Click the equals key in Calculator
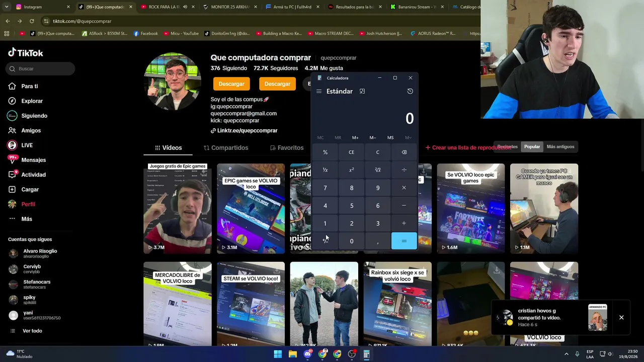This screenshot has height=362, width=644. tap(404, 241)
